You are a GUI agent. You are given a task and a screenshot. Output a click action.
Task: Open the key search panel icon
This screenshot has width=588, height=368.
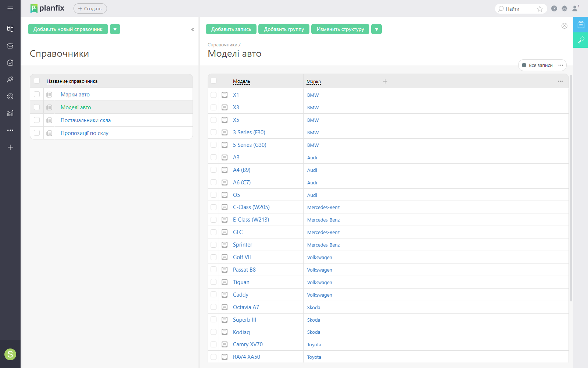pos(581,40)
